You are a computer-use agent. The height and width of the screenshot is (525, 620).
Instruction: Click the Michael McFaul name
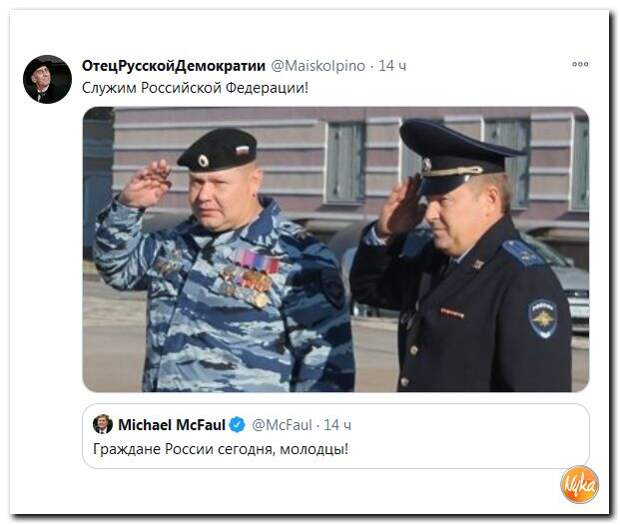click(x=172, y=425)
